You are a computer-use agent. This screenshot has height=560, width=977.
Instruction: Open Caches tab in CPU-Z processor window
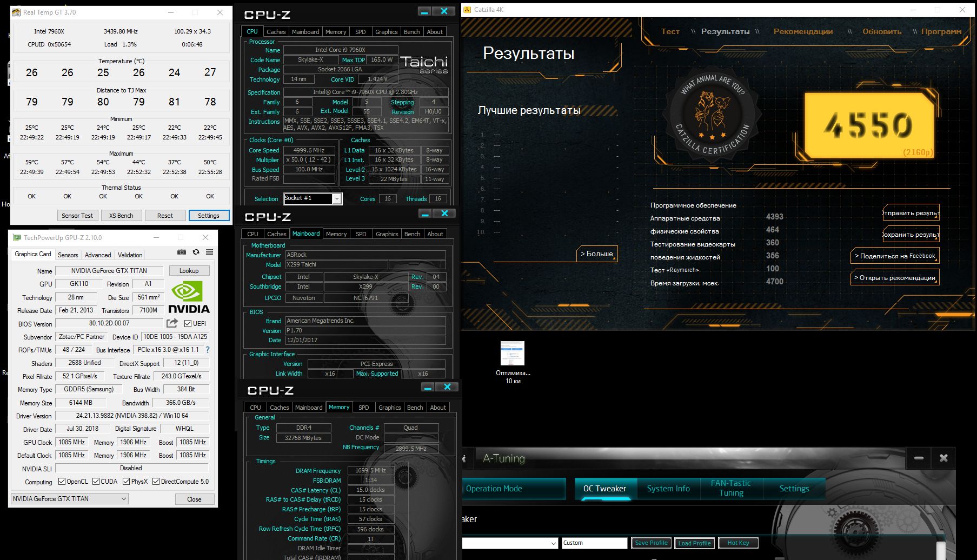click(276, 32)
